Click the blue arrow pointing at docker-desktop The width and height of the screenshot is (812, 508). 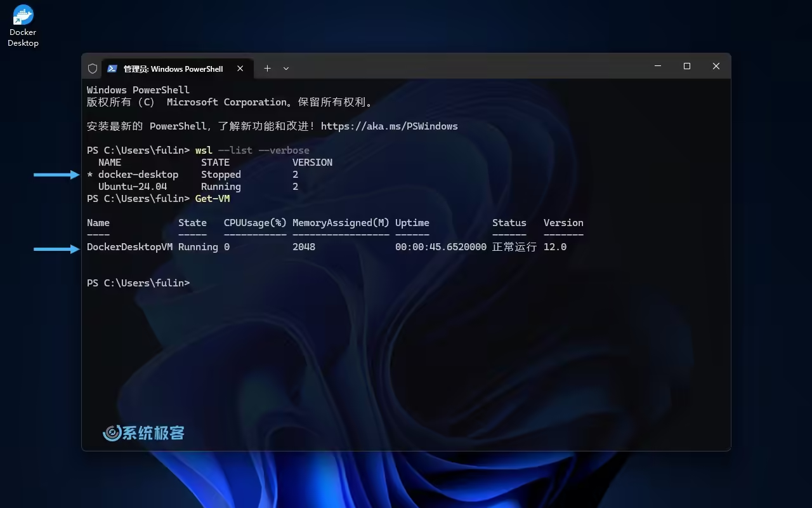56,175
